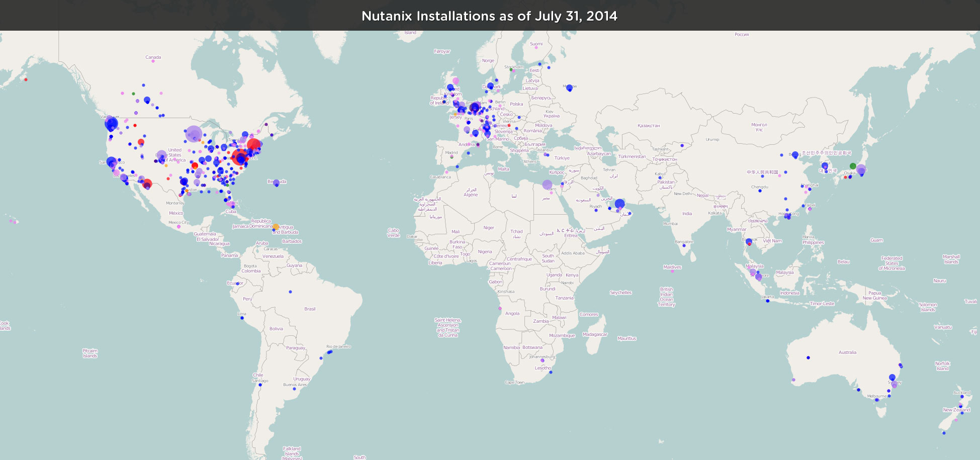Click the blue marker at Lima, Peru
Screen dimensions: 980x460
point(242,318)
